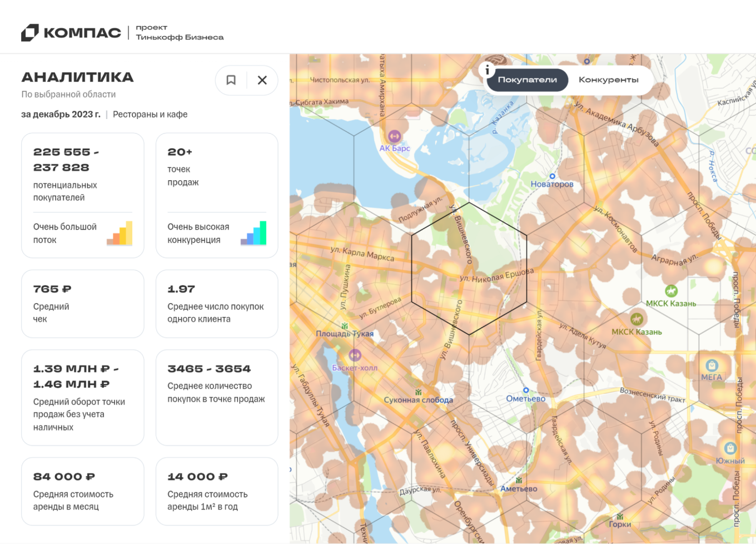Open the map info "i" icon
This screenshot has width=756, height=544.
coord(487,70)
